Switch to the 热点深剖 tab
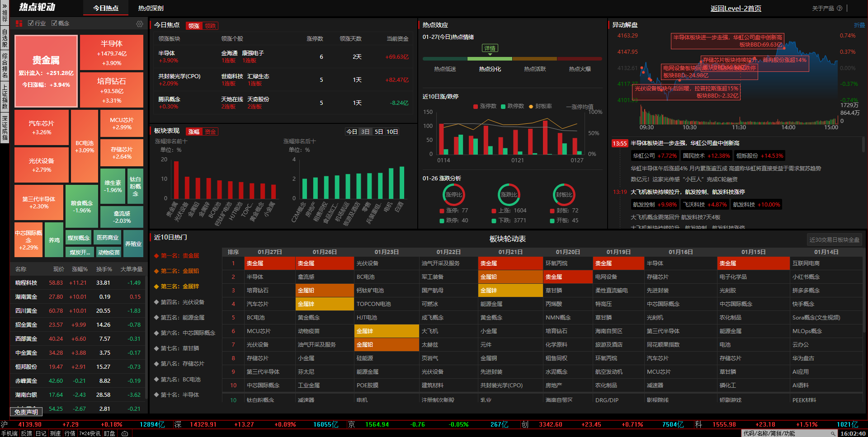Image resolution: width=868 pixels, height=437 pixels. tap(151, 8)
